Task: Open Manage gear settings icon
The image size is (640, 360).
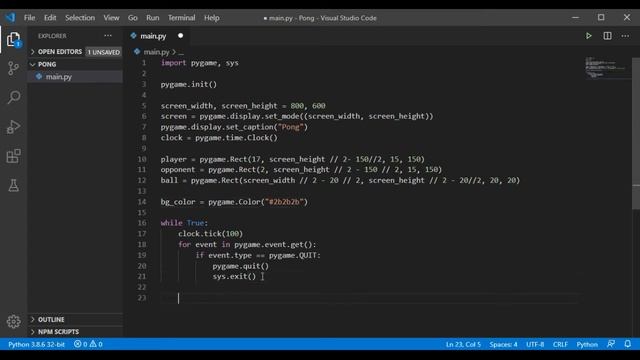Action: pos(13,321)
